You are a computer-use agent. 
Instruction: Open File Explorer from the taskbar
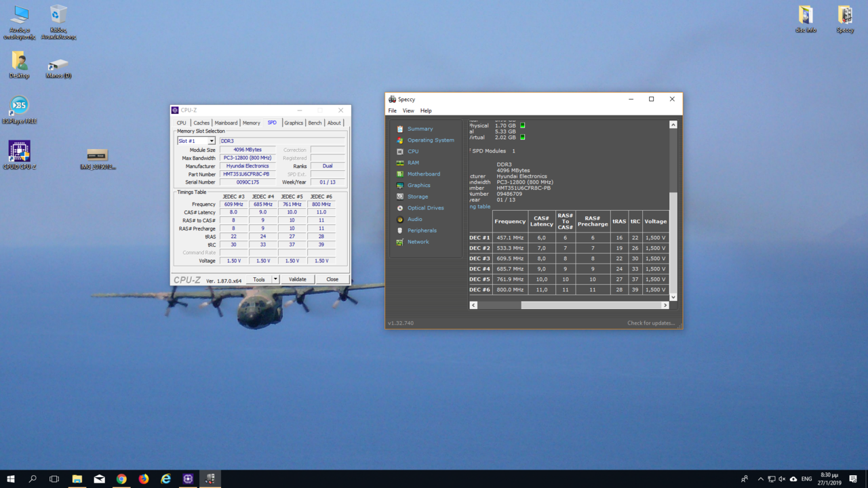click(77, 479)
